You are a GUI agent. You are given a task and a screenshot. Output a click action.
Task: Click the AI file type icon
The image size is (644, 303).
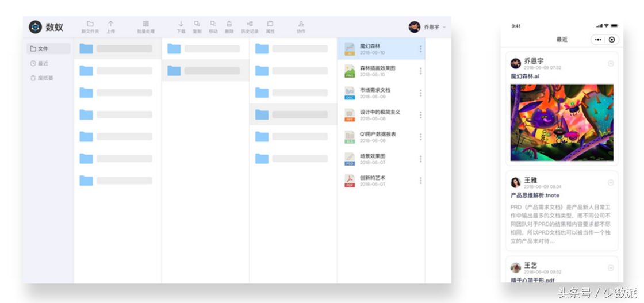click(350, 49)
